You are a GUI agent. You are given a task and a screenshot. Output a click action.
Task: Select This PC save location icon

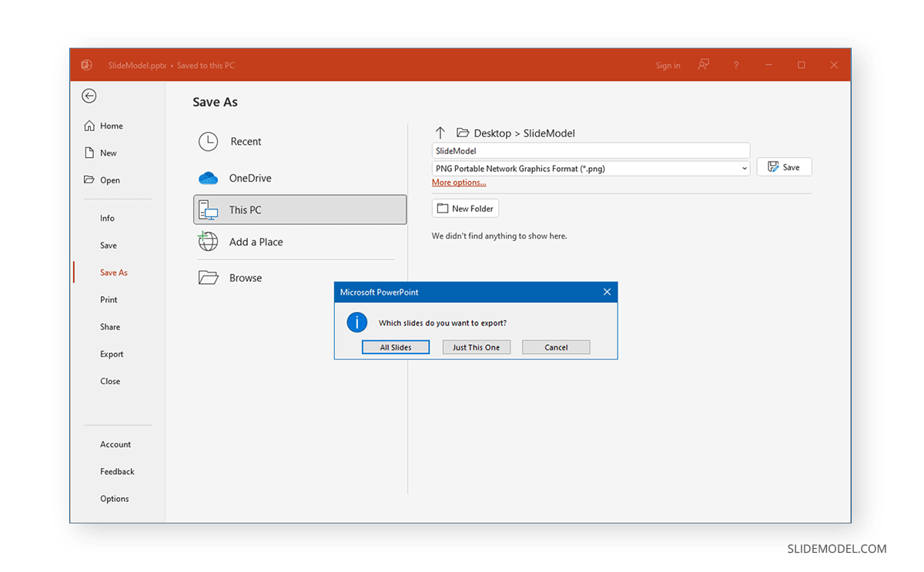tap(208, 209)
